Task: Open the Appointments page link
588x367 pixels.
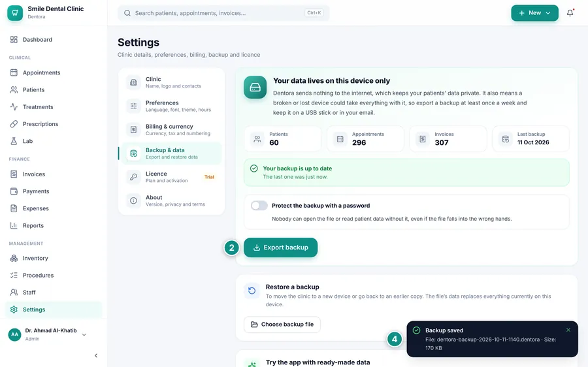Action: 54,72
